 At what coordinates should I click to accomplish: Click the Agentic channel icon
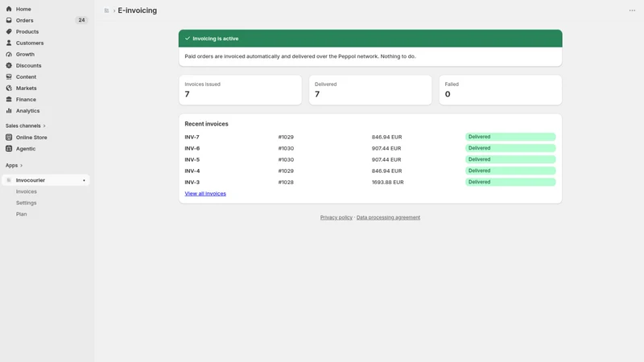click(9, 149)
